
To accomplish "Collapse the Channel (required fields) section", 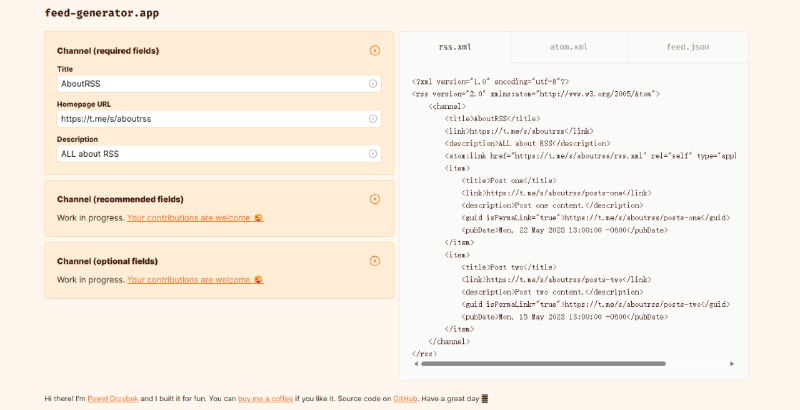I will (375, 50).
